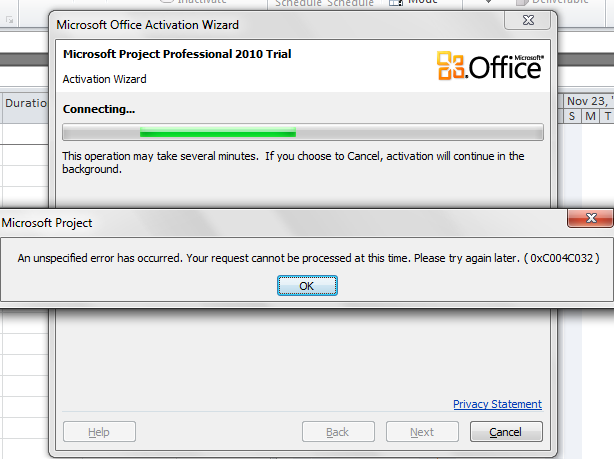Click the Microsoft Office logo

pos(490,66)
